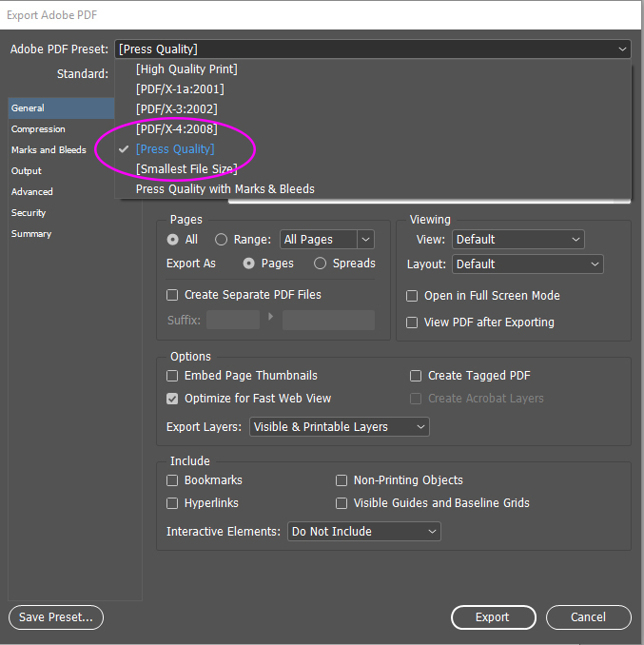Click the Save Preset button
644x645 pixels.
point(56,617)
